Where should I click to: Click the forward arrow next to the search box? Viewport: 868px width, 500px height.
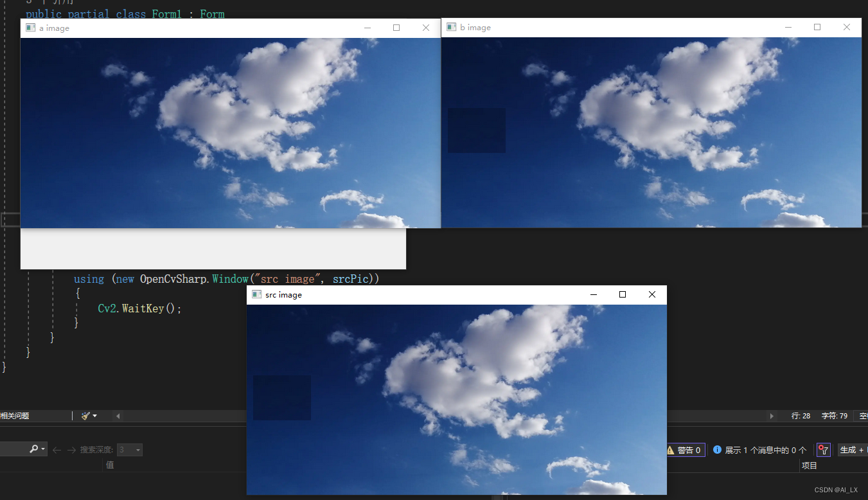[x=71, y=450]
